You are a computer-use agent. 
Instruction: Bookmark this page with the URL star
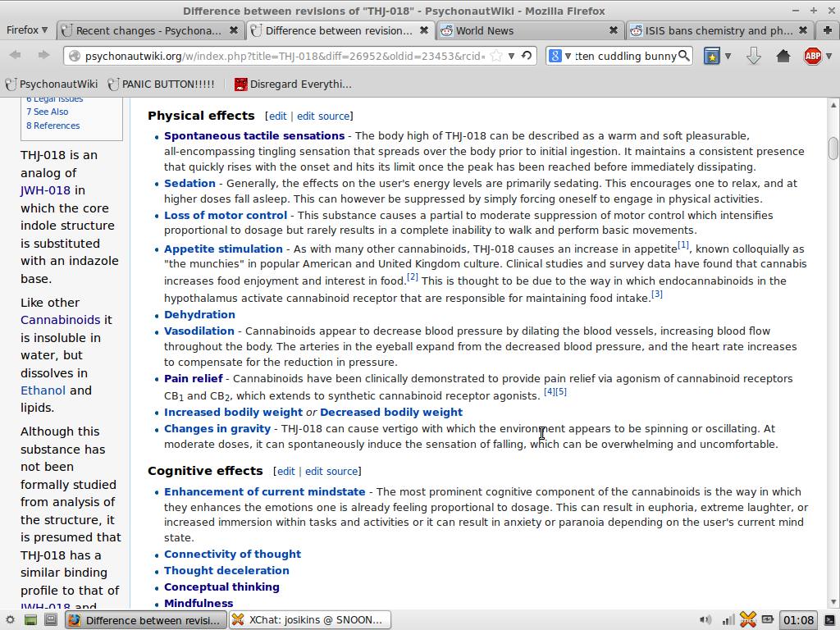tap(497, 56)
